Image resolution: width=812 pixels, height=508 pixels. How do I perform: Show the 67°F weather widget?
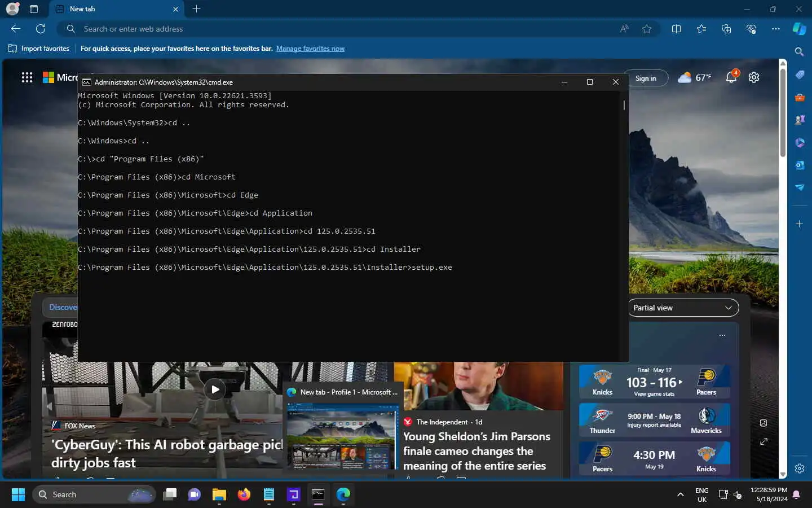694,77
